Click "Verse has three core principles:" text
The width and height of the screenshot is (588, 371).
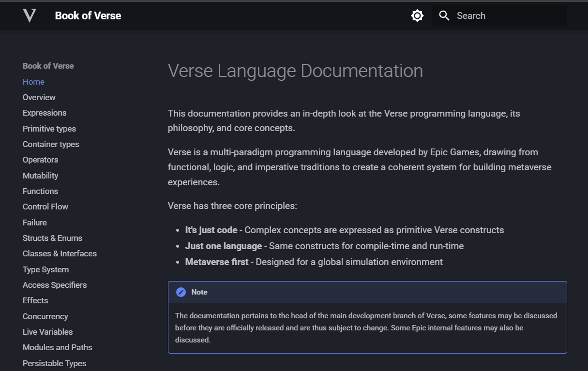pyautogui.click(x=232, y=206)
